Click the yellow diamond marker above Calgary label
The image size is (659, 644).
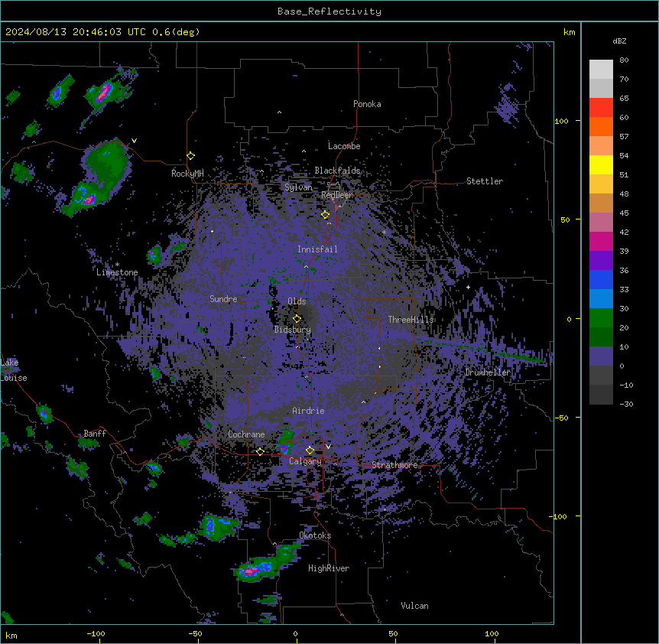[x=310, y=450]
